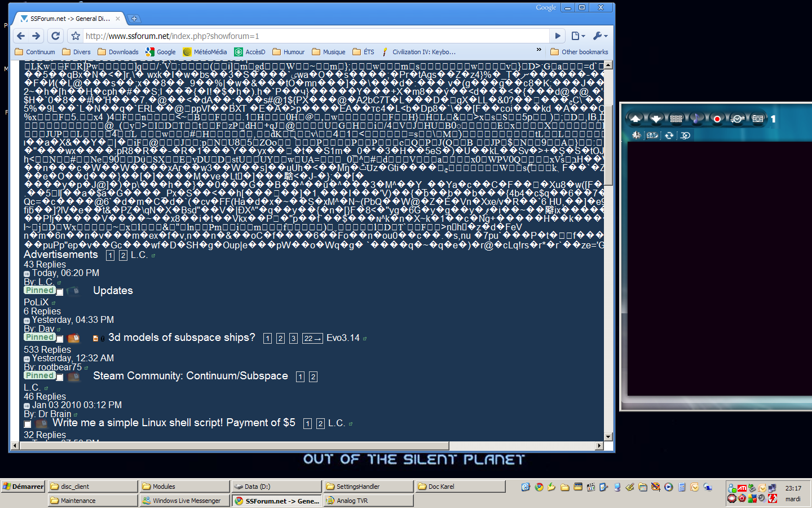
Task: View Evo3.14 author profile link
Action: point(343,338)
